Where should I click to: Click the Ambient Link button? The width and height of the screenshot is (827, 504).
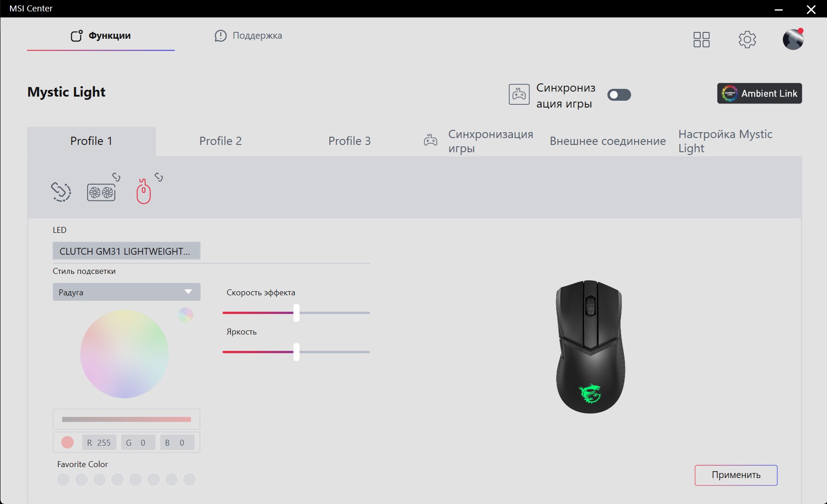759,93
